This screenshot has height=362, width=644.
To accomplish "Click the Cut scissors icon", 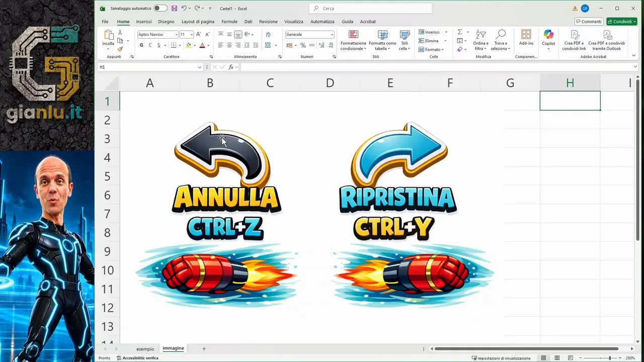I will point(120,32).
